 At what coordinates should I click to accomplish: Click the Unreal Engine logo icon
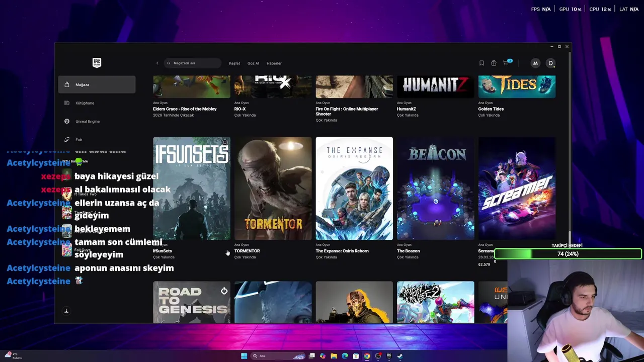tap(67, 121)
